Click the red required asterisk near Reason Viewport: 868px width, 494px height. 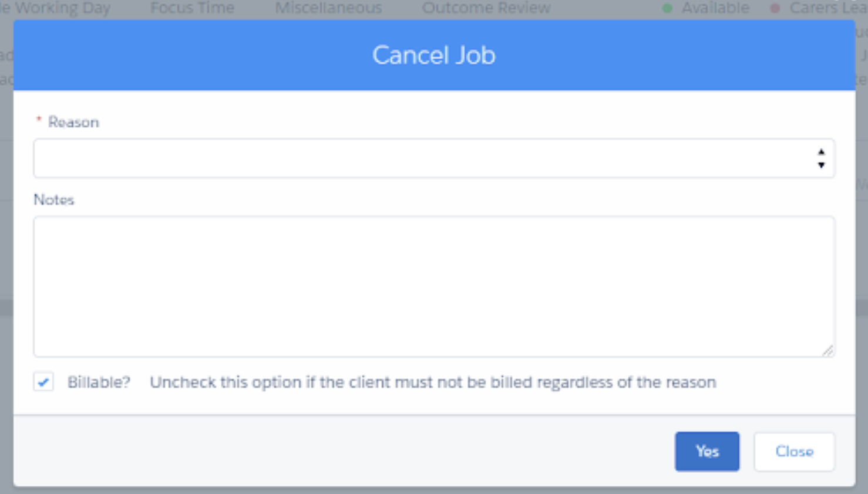pyautogui.click(x=39, y=120)
